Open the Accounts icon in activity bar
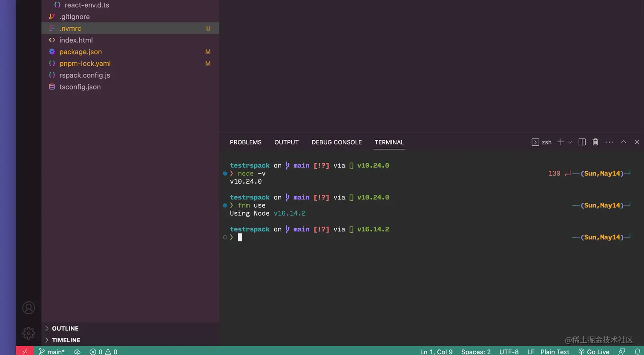644x355 pixels. tap(29, 308)
